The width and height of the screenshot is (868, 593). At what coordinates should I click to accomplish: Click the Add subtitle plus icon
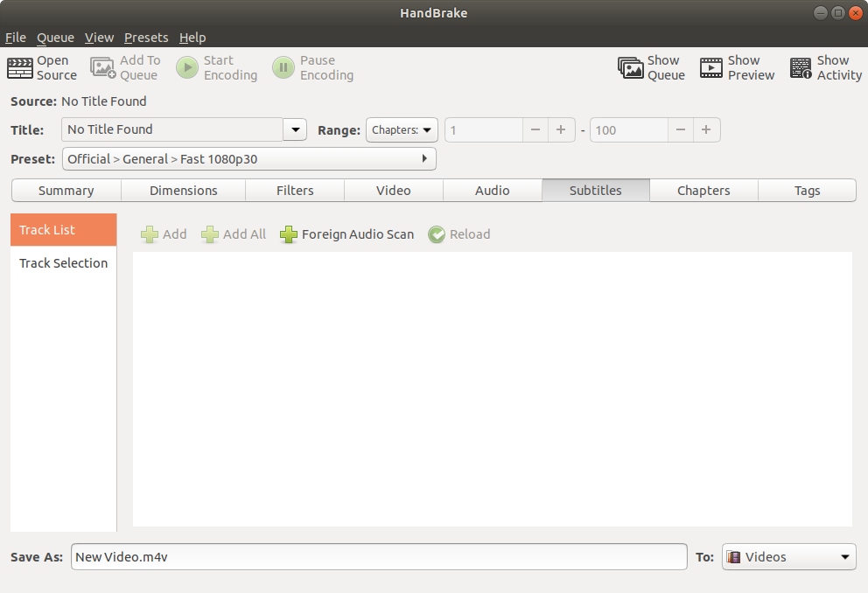coord(150,234)
